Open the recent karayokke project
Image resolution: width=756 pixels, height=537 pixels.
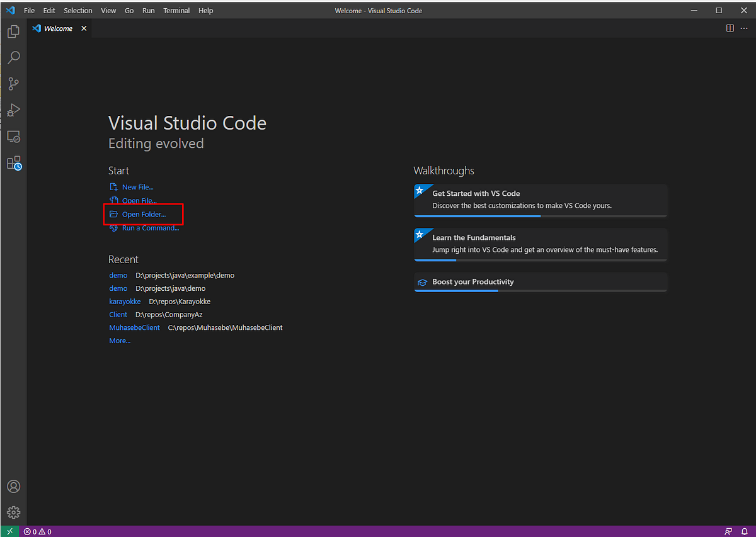point(125,302)
